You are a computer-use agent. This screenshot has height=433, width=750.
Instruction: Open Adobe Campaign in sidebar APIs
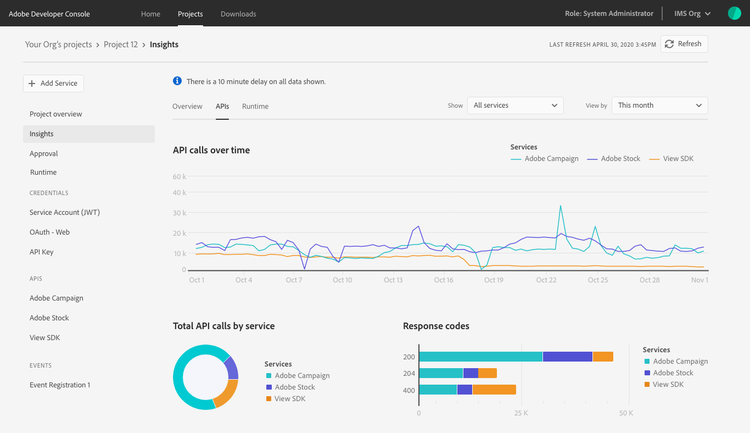56,298
